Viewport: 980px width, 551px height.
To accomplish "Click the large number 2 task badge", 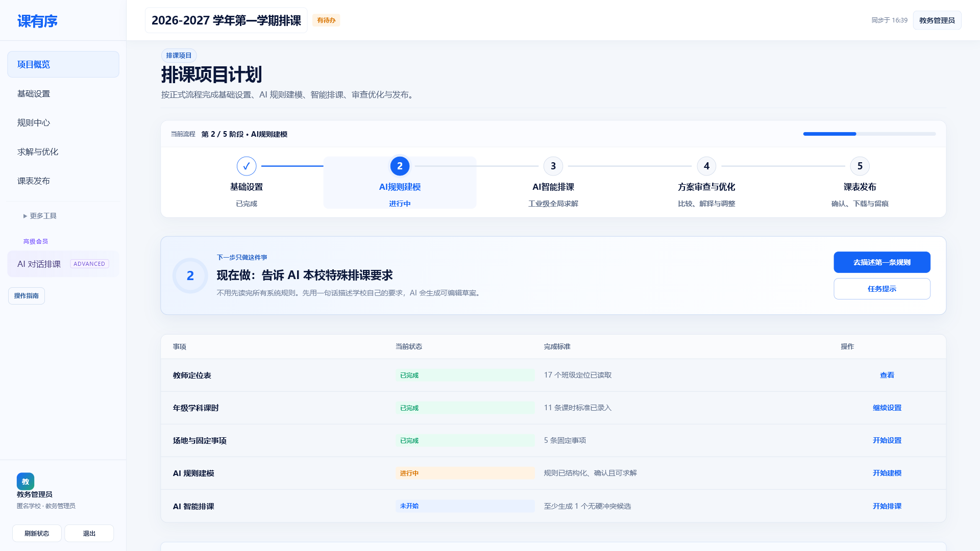I will (190, 275).
